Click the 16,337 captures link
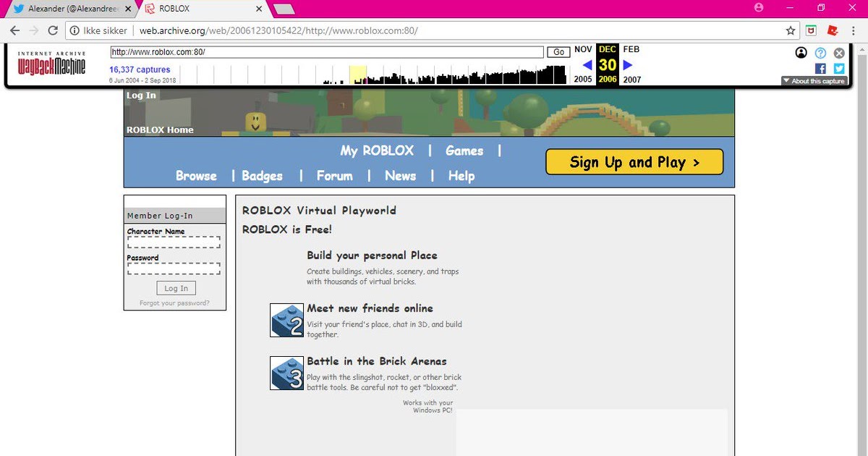The height and width of the screenshot is (456, 868). 140,69
